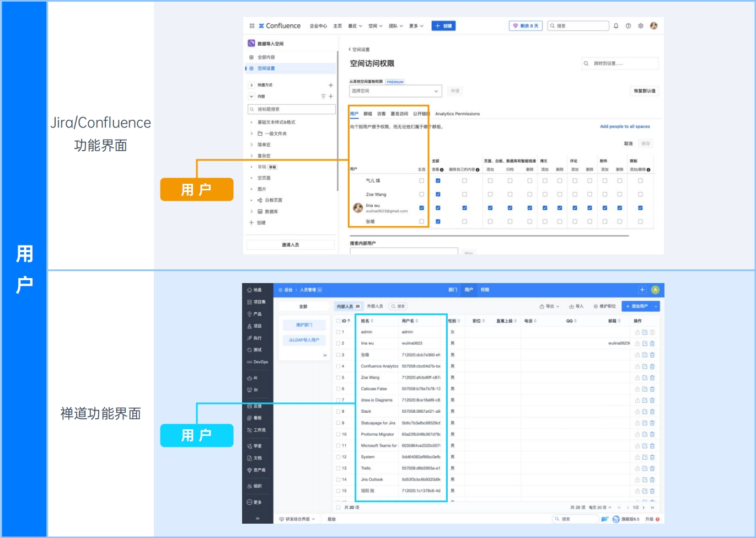Open DevOps in the ZenTao sidebar

tap(258, 362)
